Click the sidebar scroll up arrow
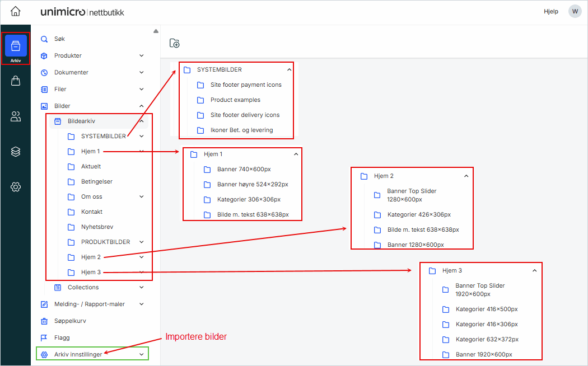The image size is (588, 366). (x=156, y=31)
